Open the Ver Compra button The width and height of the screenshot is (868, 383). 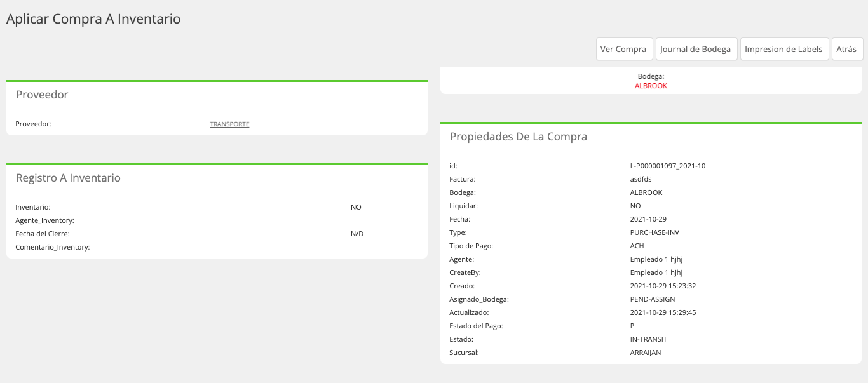click(623, 49)
